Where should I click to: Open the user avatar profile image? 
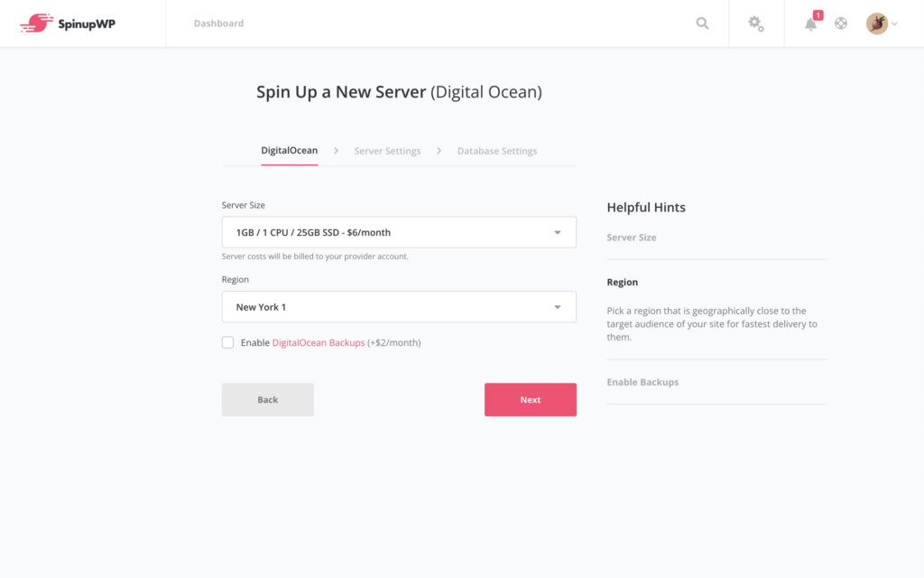(876, 23)
